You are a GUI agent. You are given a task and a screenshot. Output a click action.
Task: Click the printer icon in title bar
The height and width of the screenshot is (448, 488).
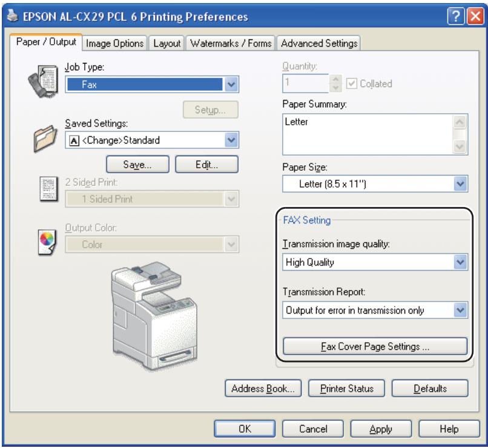pos(13,16)
